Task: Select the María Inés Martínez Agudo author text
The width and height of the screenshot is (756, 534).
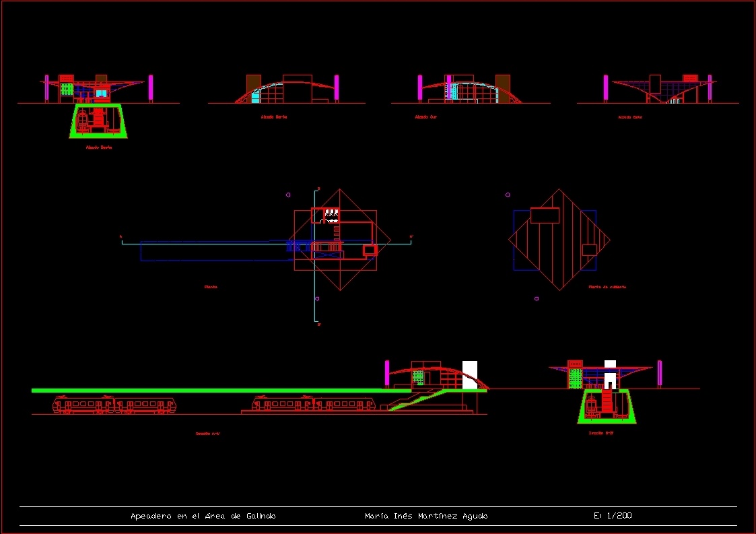Action: point(426,515)
